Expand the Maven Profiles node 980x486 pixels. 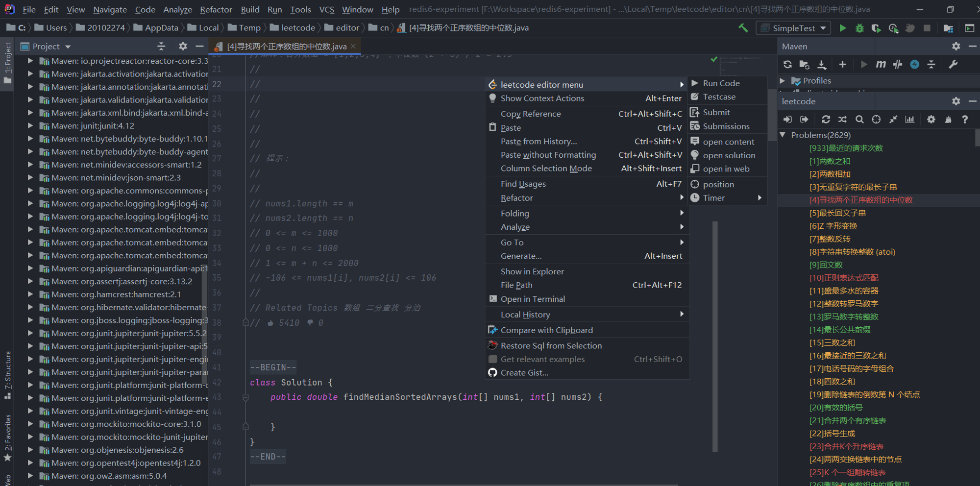pyautogui.click(x=783, y=80)
